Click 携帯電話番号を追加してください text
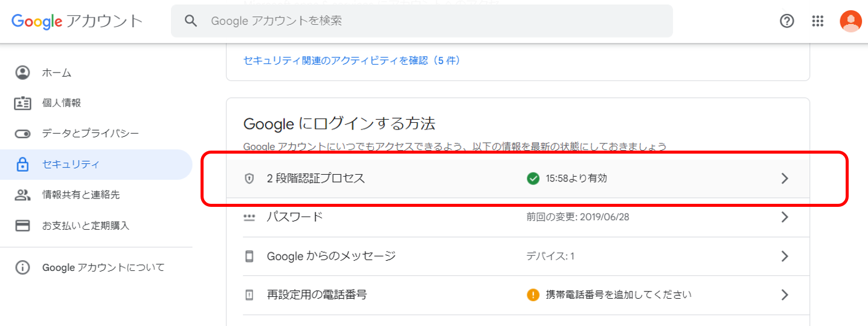 coord(619,295)
